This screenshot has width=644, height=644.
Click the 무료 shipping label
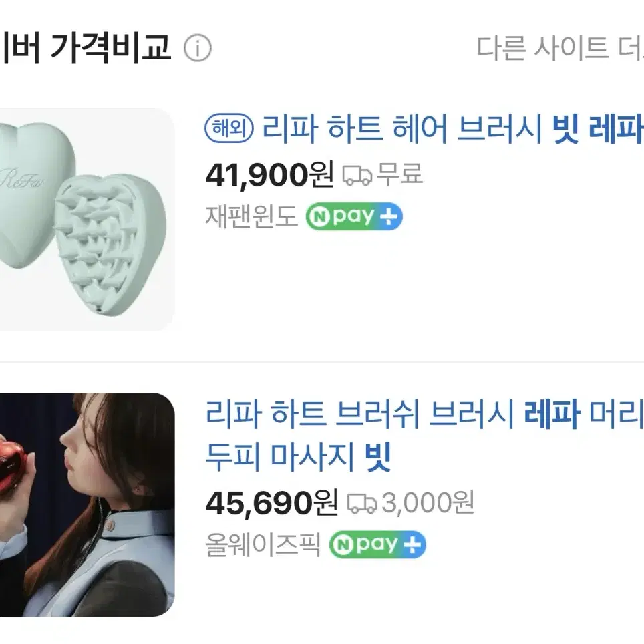click(x=399, y=174)
